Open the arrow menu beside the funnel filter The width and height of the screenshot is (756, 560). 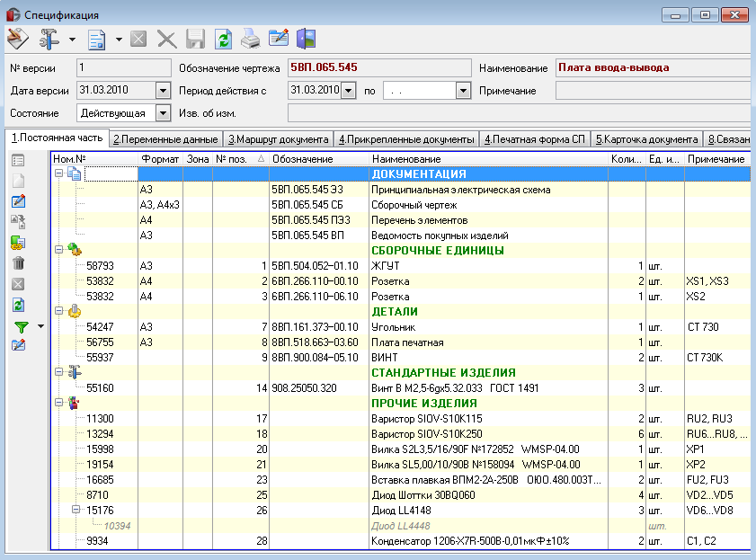tap(41, 327)
